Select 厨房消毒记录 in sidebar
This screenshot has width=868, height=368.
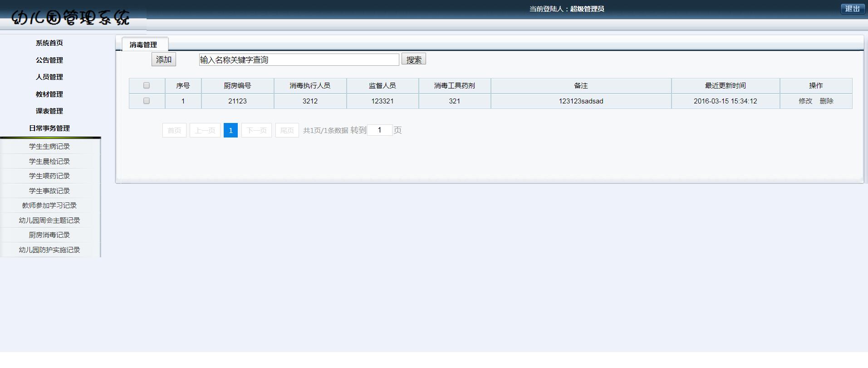pyautogui.click(x=49, y=235)
